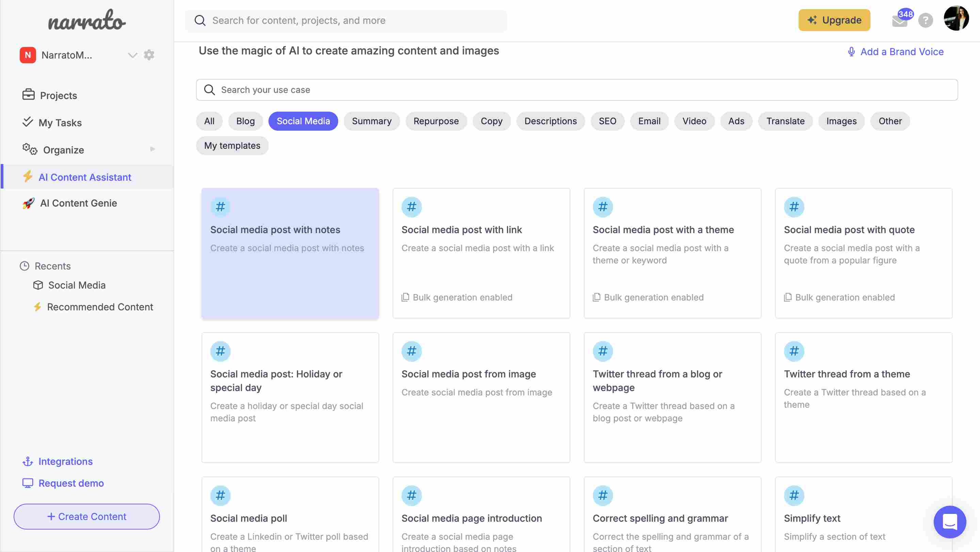Select the Ads filter tab
The width and height of the screenshot is (980, 552).
[736, 121]
